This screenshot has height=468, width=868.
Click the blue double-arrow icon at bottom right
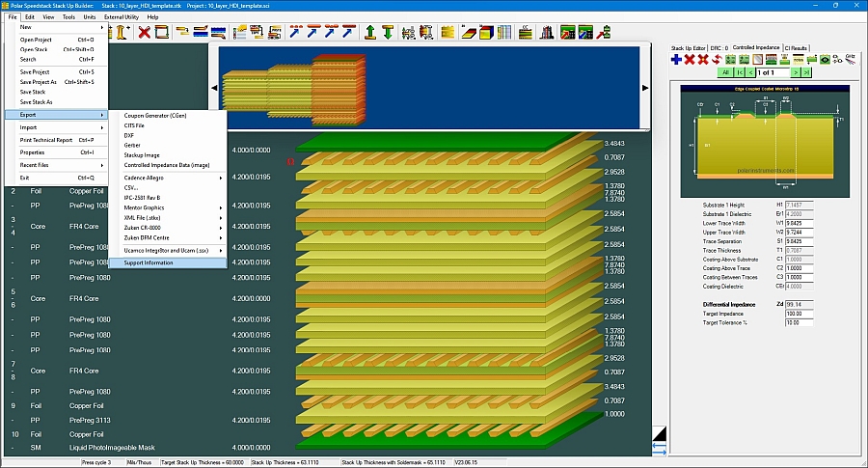tap(660, 448)
